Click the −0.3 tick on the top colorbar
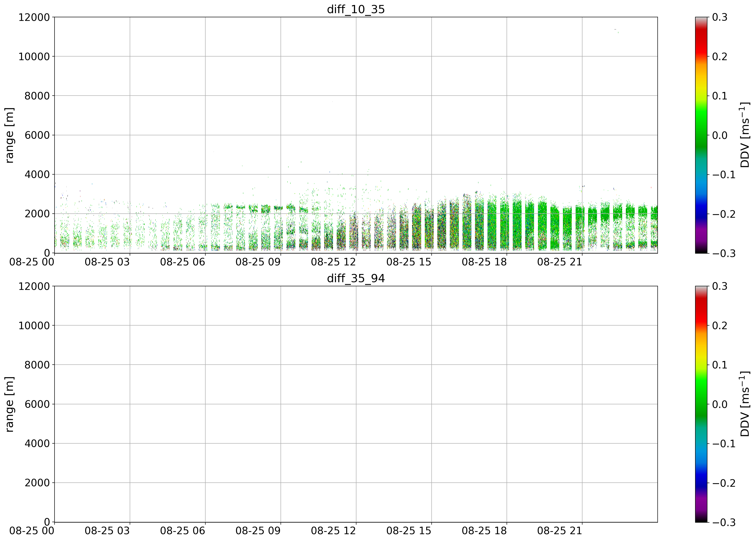756x541 pixels. [x=724, y=253]
